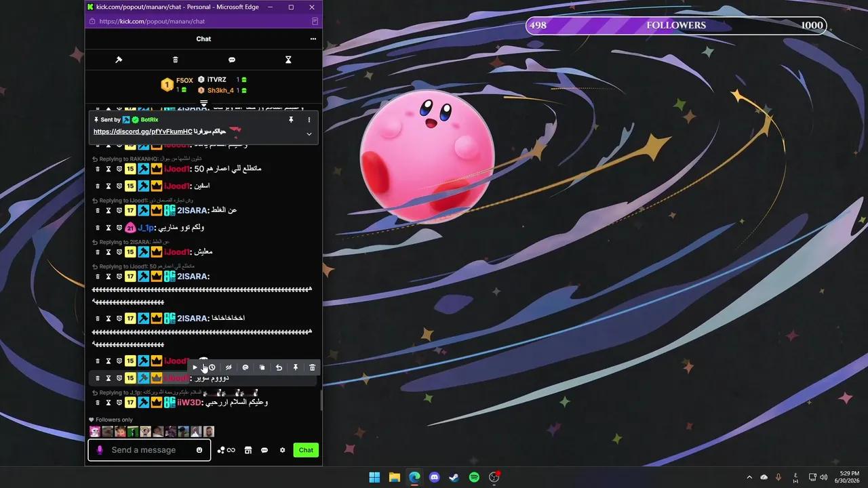Select Sh3kh_4 in the gift leaderboard

pos(222,90)
